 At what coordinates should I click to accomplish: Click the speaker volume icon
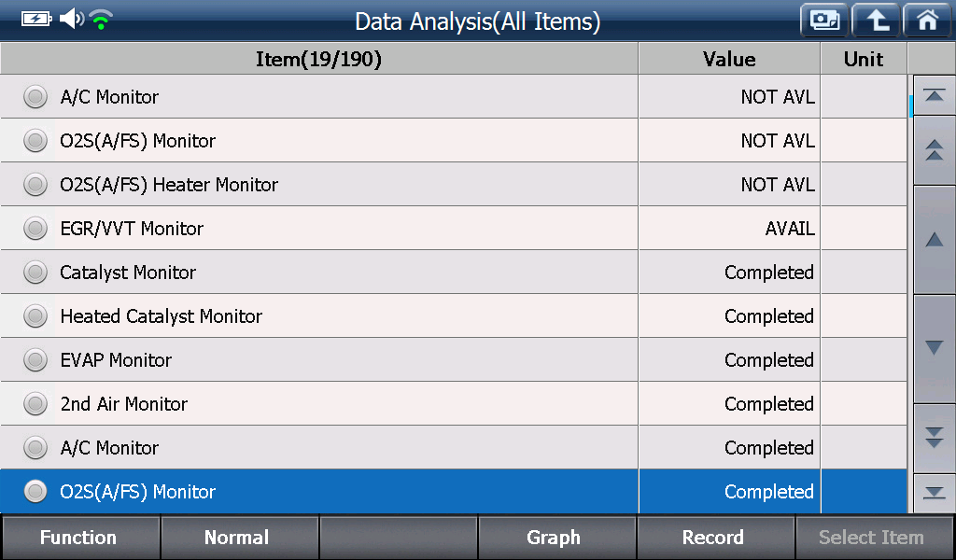[x=72, y=19]
